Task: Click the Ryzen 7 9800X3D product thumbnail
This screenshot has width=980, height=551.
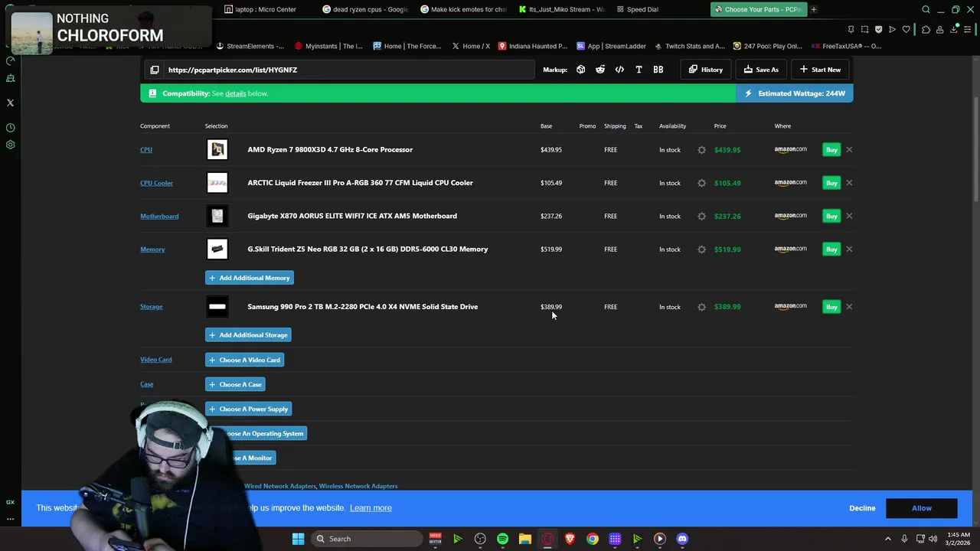Action: 217,149
